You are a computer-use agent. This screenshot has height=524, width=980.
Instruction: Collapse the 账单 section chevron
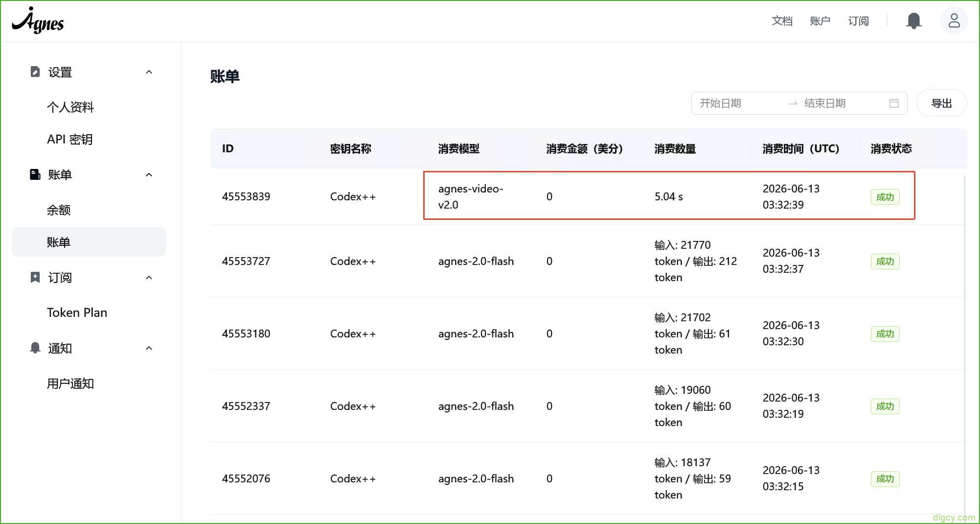click(149, 175)
